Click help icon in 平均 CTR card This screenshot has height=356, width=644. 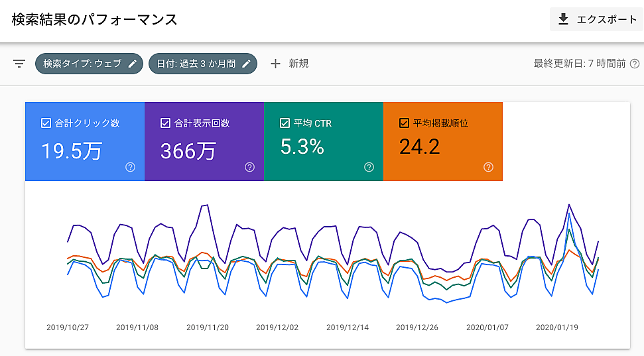click(369, 167)
